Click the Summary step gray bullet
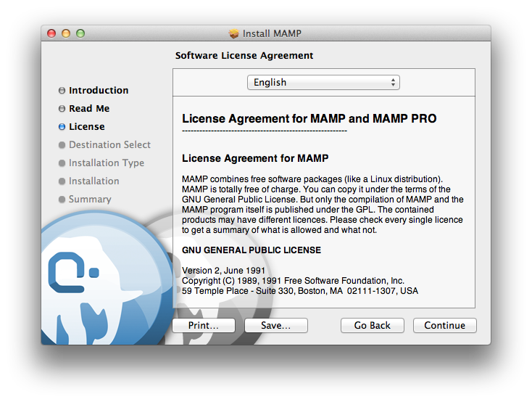The image size is (532, 402). click(x=62, y=199)
